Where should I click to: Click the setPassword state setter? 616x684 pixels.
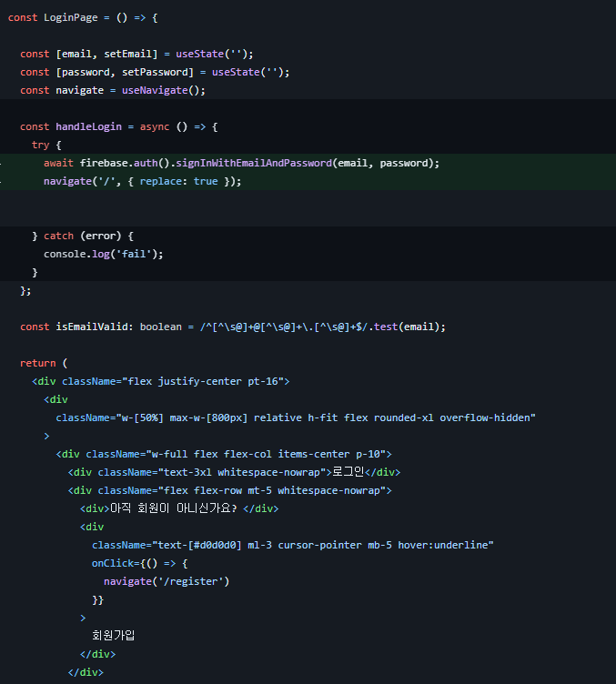click(x=155, y=73)
